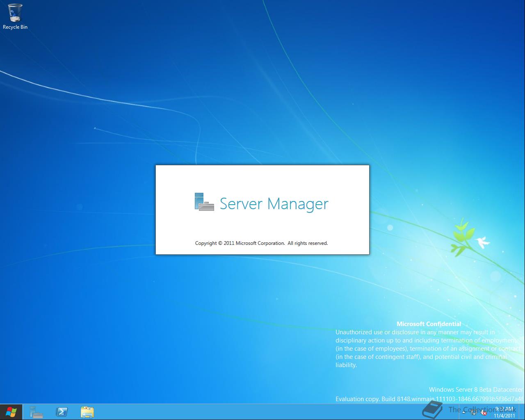
Task: Show hidden tray icons arrow
Action: (464, 412)
